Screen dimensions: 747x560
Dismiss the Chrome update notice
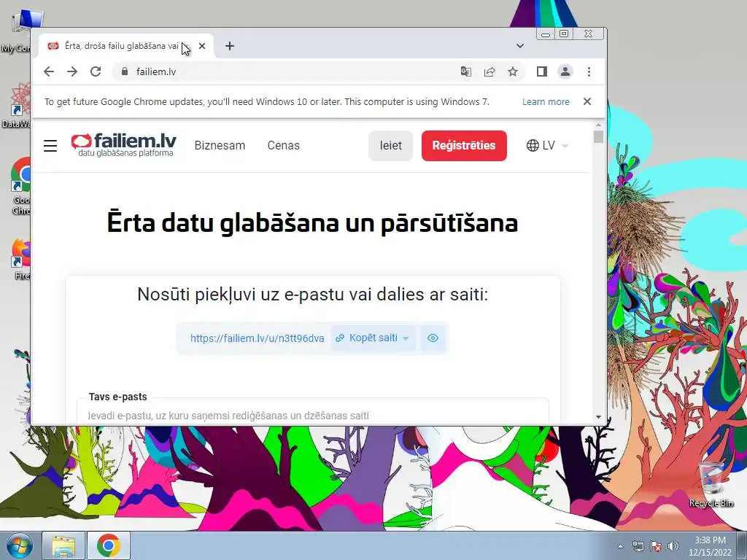[x=587, y=101]
